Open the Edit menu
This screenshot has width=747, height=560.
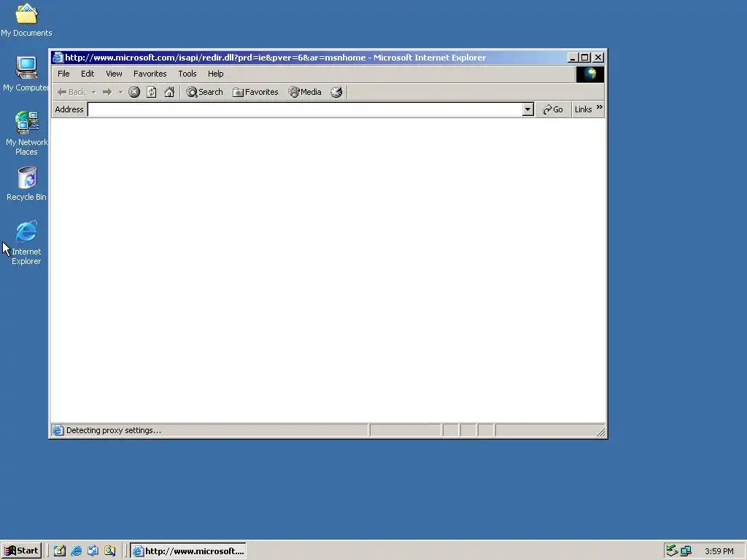click(x=88, y=74)
